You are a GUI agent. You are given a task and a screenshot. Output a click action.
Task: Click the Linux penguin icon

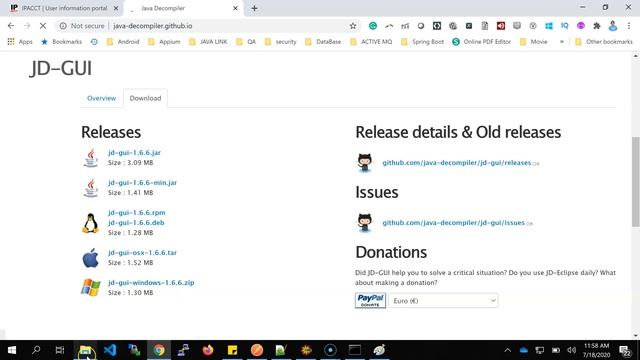pyautogui.click(x=90, y=223)
